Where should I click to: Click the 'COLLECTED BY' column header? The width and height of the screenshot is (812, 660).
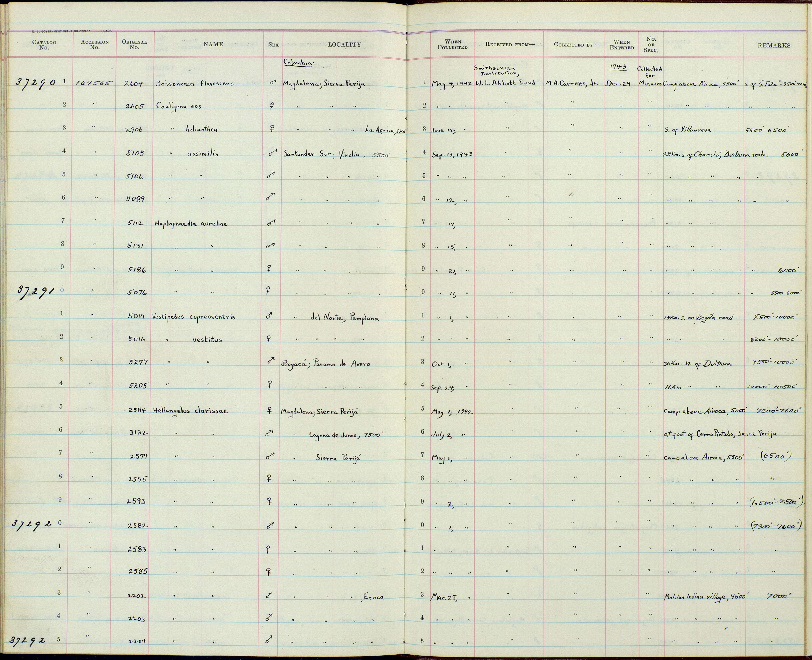click(x=576, y=44)
